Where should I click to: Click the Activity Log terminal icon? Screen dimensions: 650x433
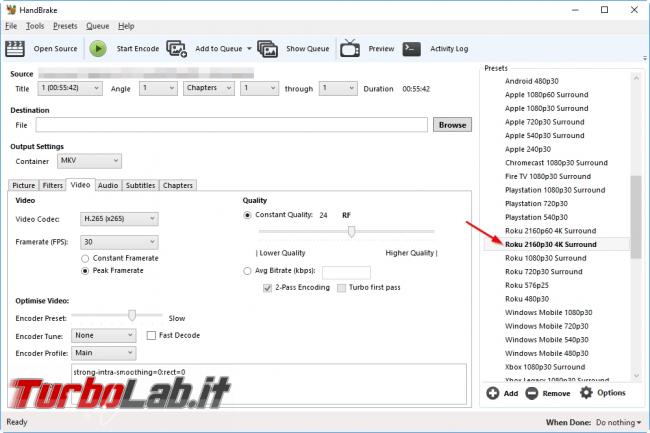tap(411, 49)
